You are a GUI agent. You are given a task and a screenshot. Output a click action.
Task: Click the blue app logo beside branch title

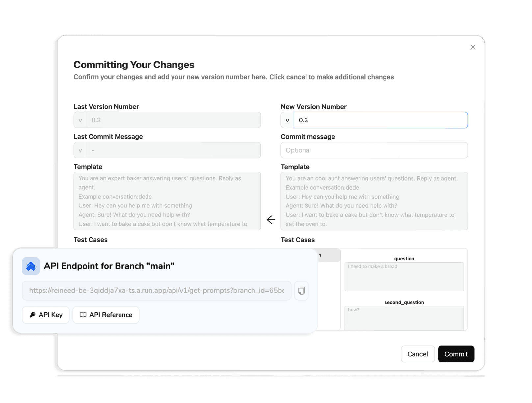click(x=31, y=266)
